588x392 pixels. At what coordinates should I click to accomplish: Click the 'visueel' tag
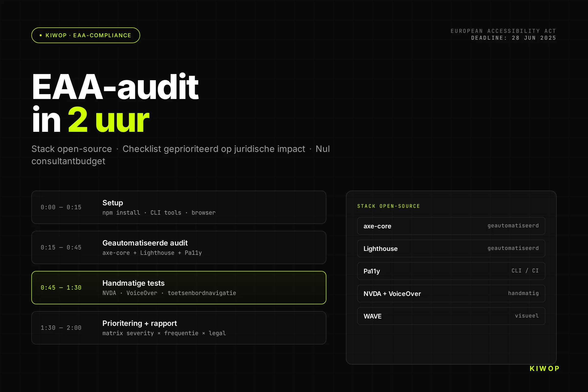527,316
